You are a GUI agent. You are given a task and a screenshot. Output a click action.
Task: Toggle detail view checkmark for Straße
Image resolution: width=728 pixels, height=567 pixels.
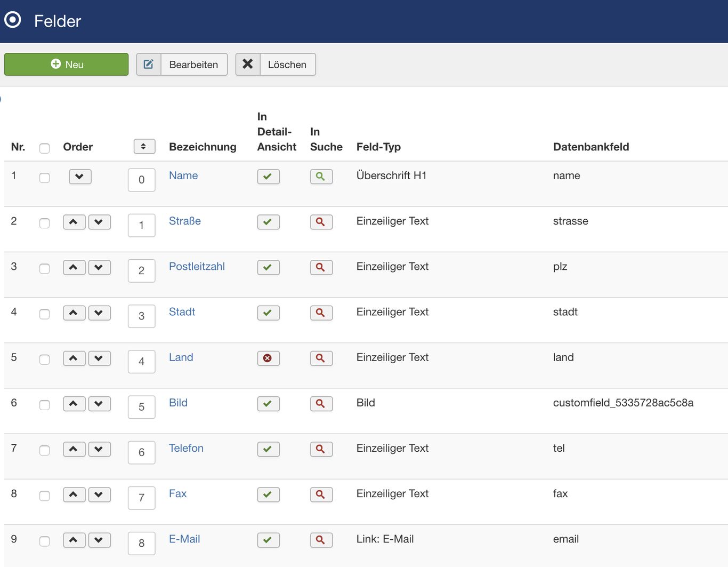click(x=268, y=222)
